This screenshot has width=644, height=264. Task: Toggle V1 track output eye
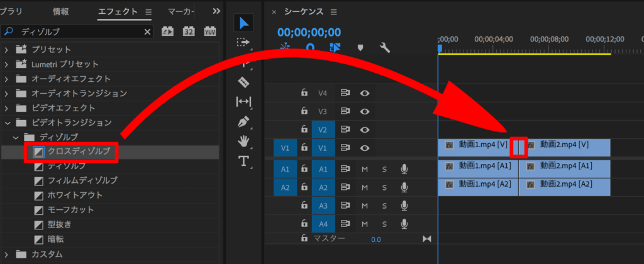click(364, 148)
